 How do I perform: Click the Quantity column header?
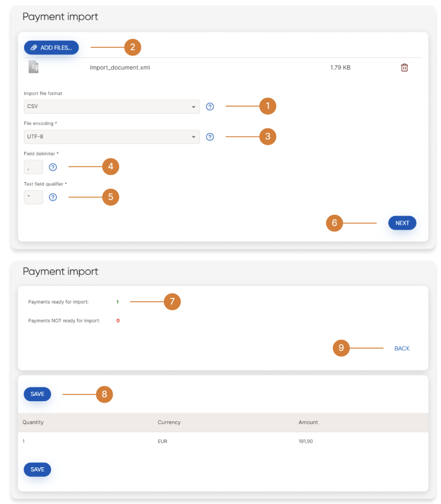pyautogui.click(x=33, y=422)
